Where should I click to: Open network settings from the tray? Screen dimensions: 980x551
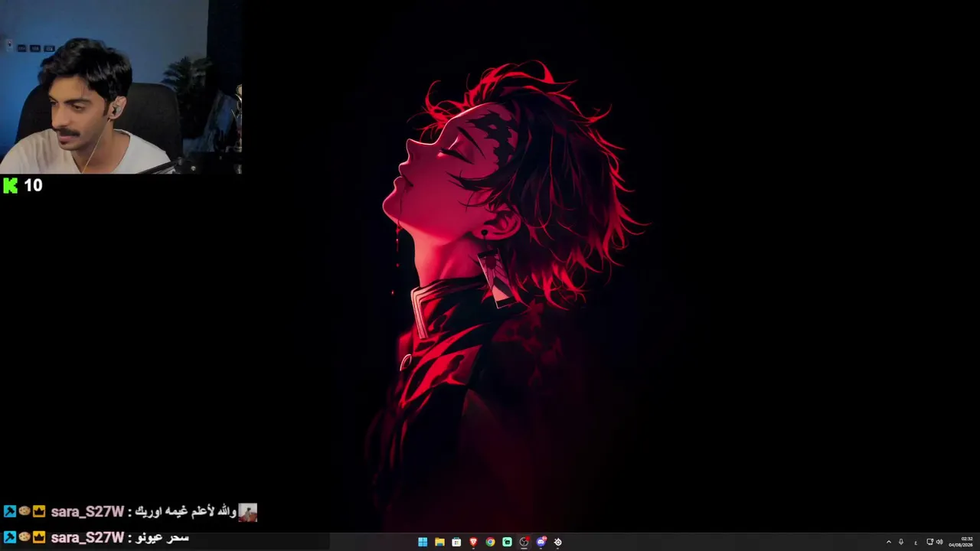pyautogui.click(x=930, y=542)
